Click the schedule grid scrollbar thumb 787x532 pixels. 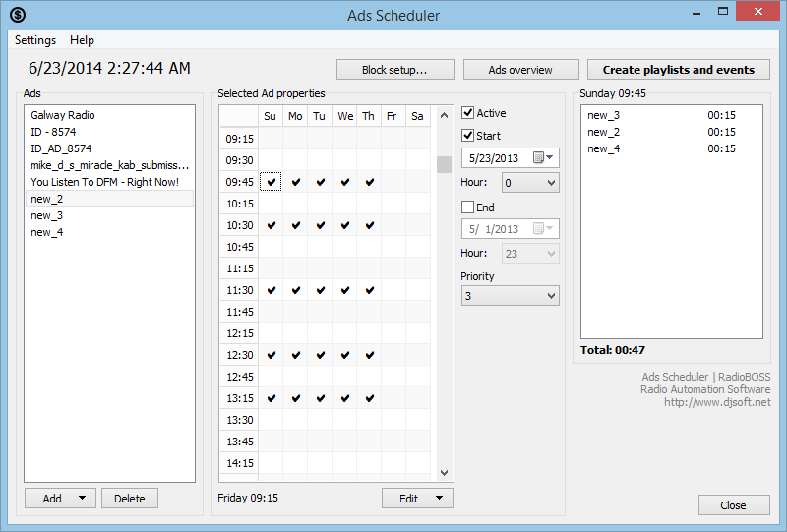click(444, 164)
